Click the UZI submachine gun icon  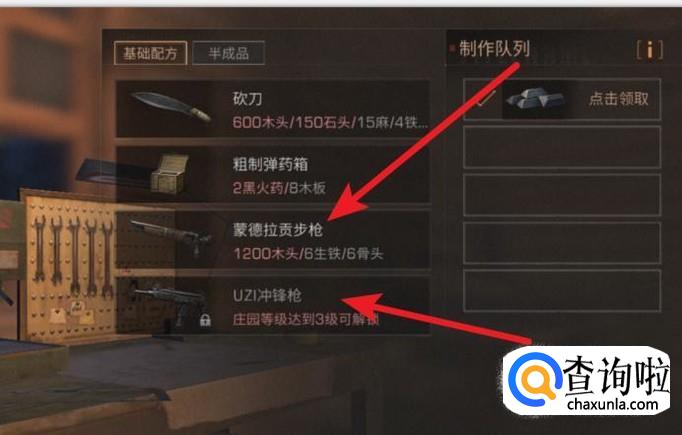point(170,304)
